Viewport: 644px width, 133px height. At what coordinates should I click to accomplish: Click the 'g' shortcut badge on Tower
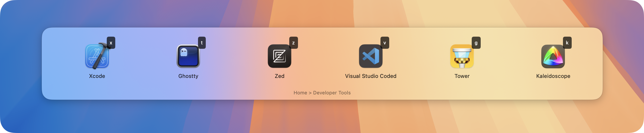pos(476,43)
